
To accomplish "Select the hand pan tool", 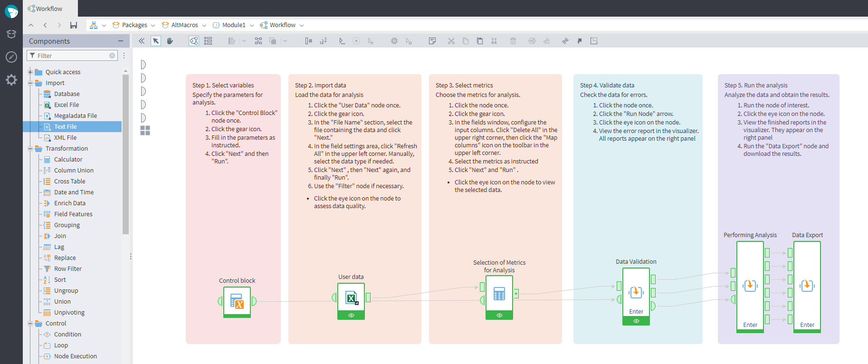I will [x=170, y=41].
